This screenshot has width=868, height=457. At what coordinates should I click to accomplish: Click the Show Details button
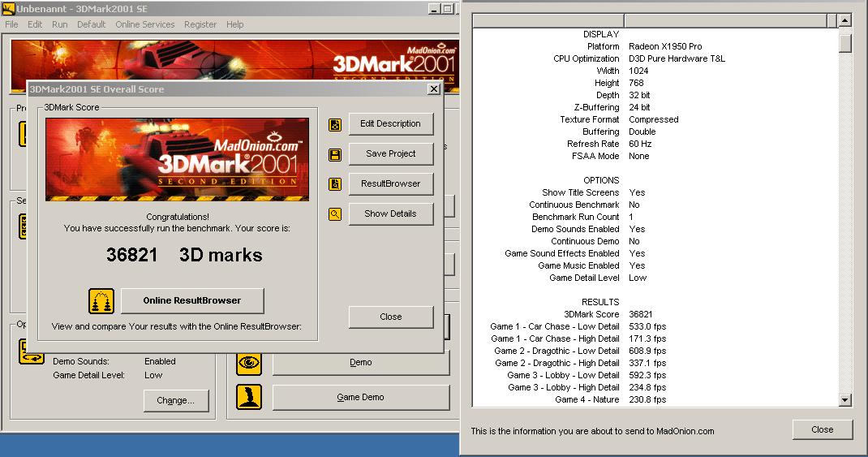coord(391,213)
